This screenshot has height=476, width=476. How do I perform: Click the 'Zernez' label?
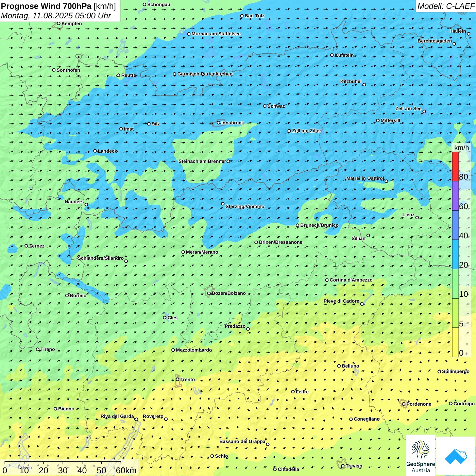(37, 246)
